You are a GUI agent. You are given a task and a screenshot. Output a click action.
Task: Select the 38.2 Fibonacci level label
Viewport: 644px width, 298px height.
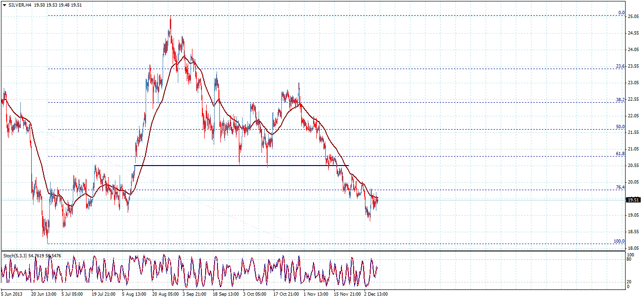click(x=620, y=100)
